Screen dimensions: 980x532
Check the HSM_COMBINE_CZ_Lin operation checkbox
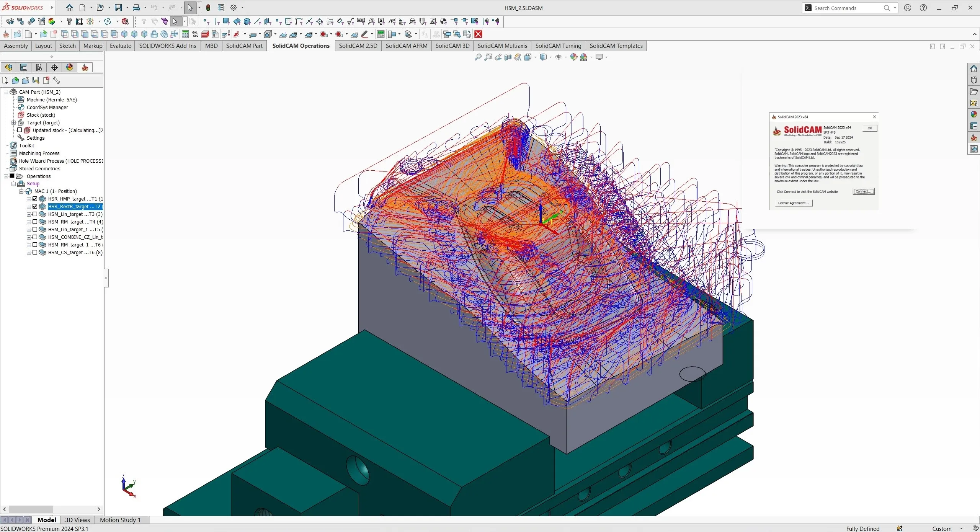pyautogui.click(x=35, y=237)
